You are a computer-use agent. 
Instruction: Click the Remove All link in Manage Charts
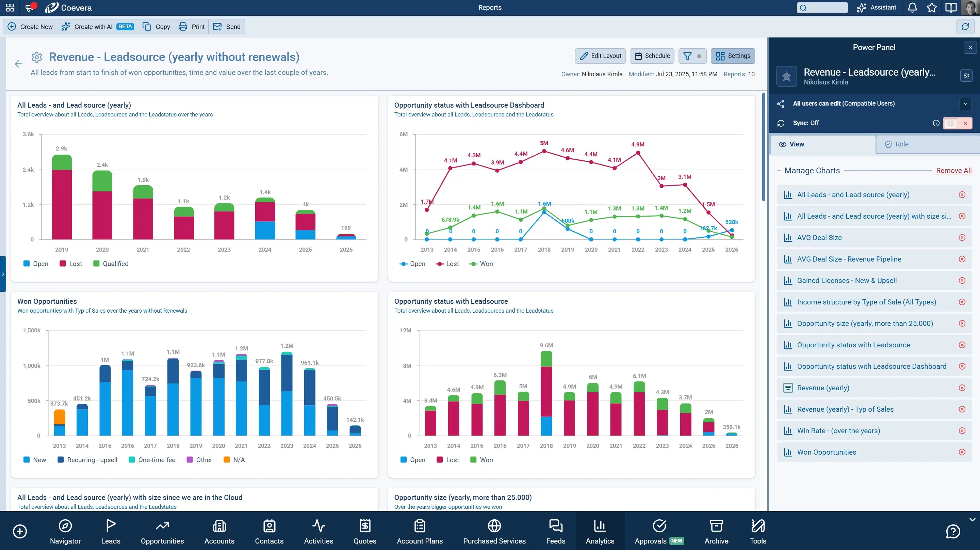(954, 171)
